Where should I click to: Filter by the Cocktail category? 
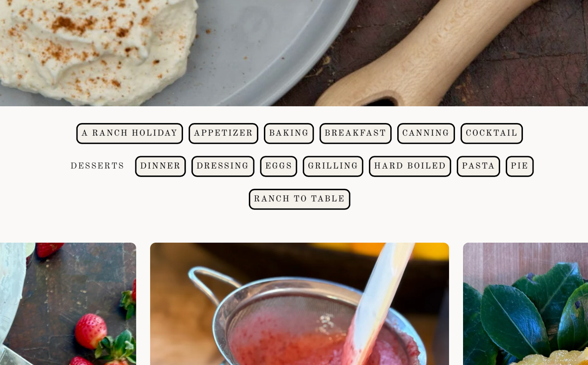tap(492, 133)
